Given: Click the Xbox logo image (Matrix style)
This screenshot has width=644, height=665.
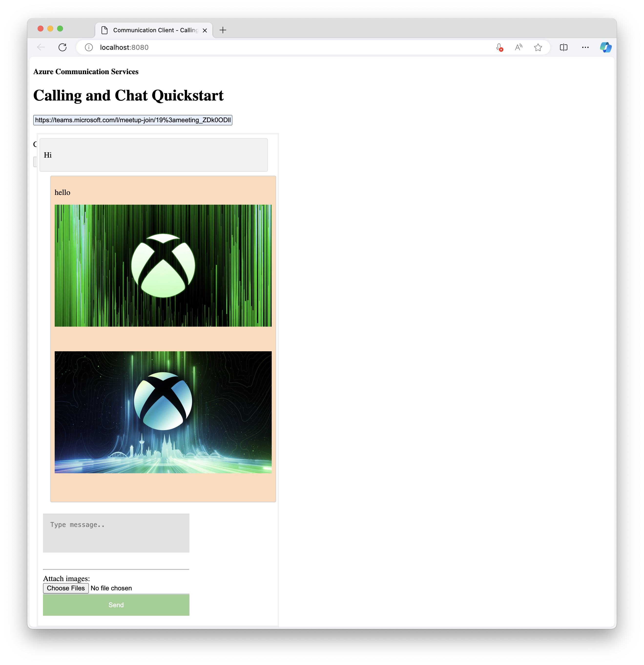Looking at the screenshot, I should (163, 265).
